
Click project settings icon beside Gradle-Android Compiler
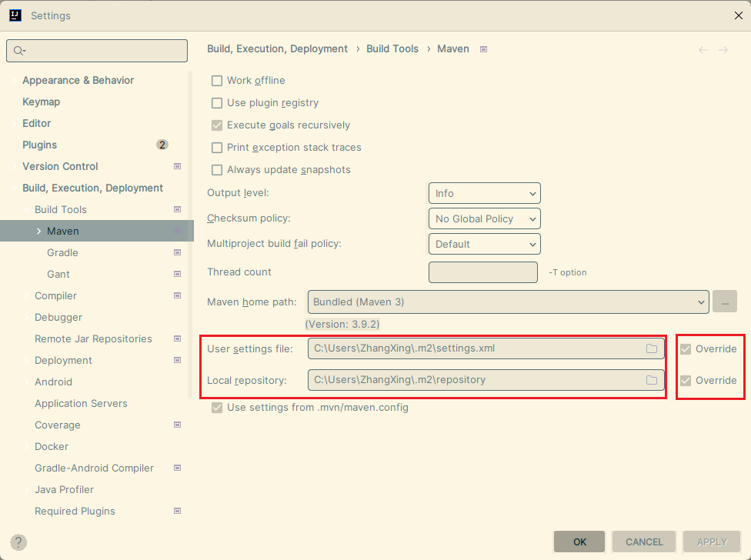[177, 468]
